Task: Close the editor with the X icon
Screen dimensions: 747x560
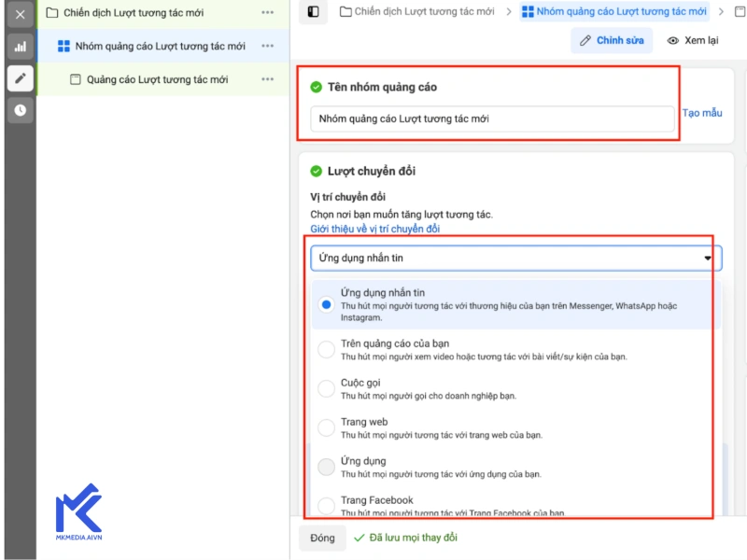Action: 20,14
